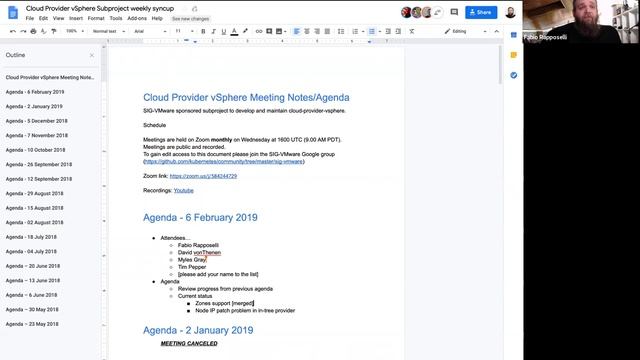Open the Zoom meeting link
This screenshot has width=640, height=360.
[x=203, y=176]
